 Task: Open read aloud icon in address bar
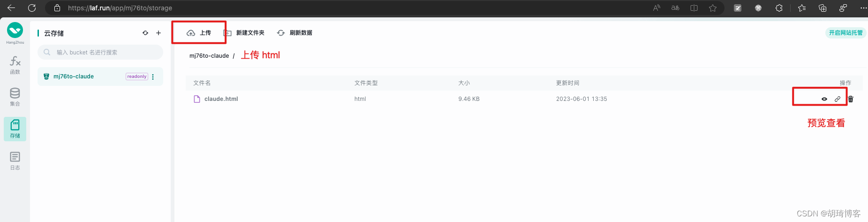(x=657, y=8)
